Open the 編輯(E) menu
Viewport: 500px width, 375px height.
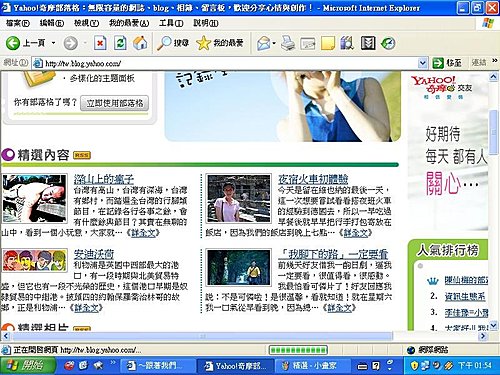click(x=52, y=23)
